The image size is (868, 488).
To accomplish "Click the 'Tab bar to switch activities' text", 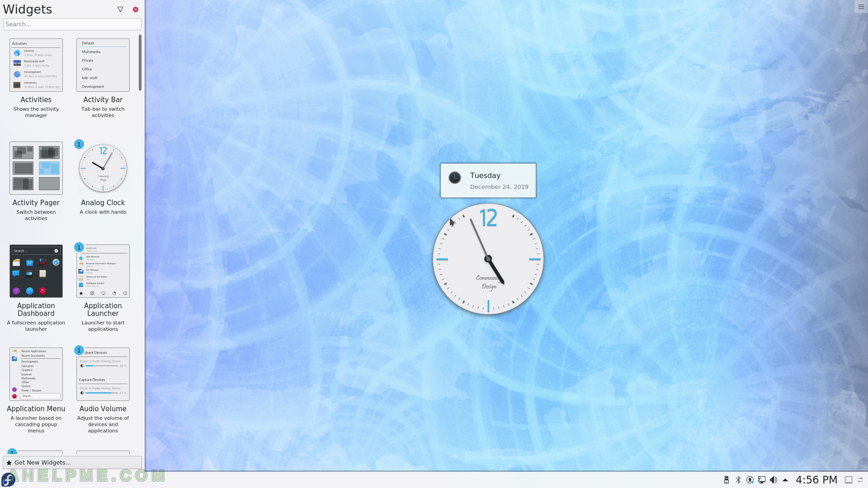I will [x=103, y=112].
